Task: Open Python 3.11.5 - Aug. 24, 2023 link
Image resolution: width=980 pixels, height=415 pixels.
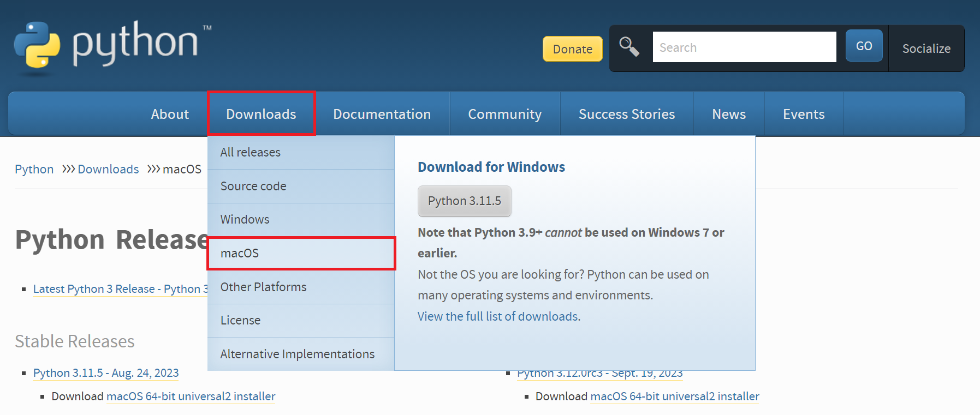Action: 106,373
